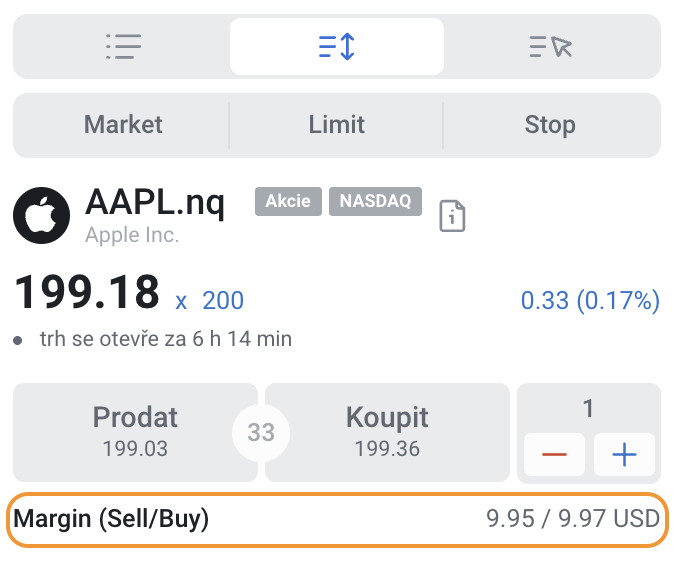The width and height of the screenshot is (676, 562).
Task: Click Koupit at 199.36
Action: click(x=387, y=432)
